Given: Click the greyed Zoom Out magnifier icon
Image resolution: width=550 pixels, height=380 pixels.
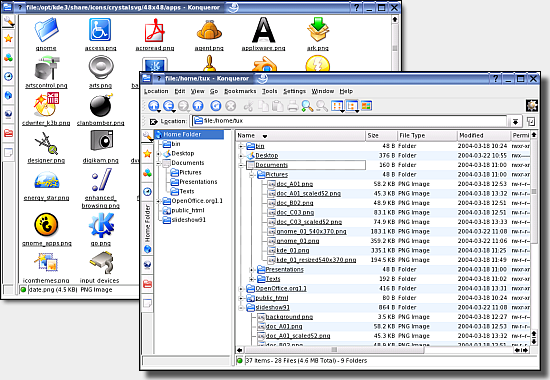Looking at the screenshot, I should click(x=322, y=106).
